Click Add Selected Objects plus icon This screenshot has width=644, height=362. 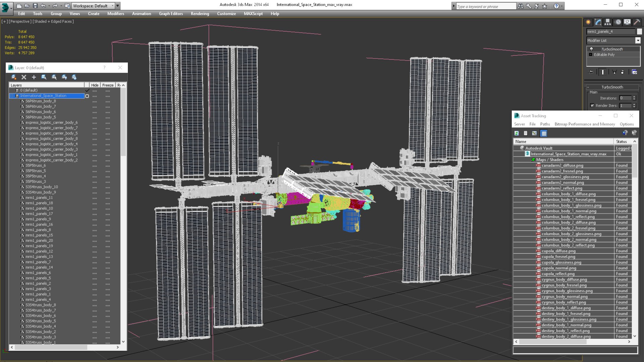click(x=34, y=77)
